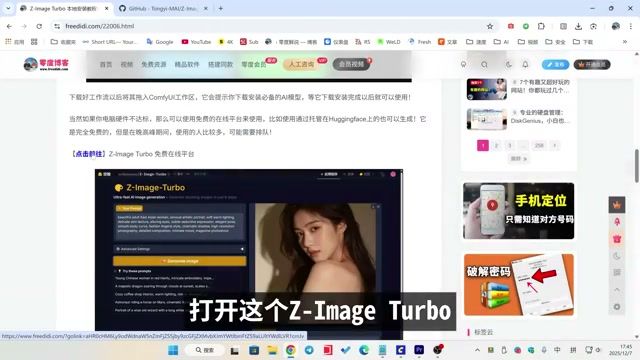Click the taskbar search box

pos(204,350)
